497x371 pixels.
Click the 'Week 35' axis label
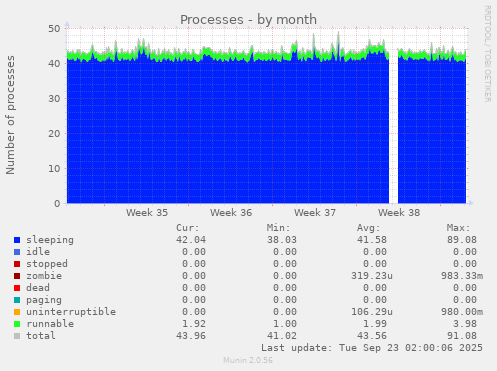147,213
